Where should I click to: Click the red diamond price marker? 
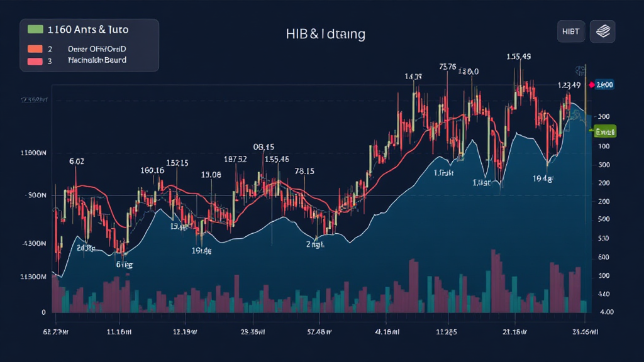[x=591, y=85]
